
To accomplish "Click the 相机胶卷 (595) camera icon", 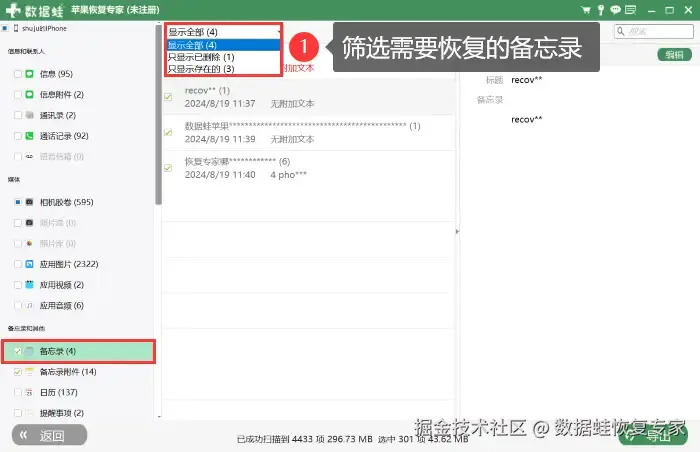I will tap(29, 202).
